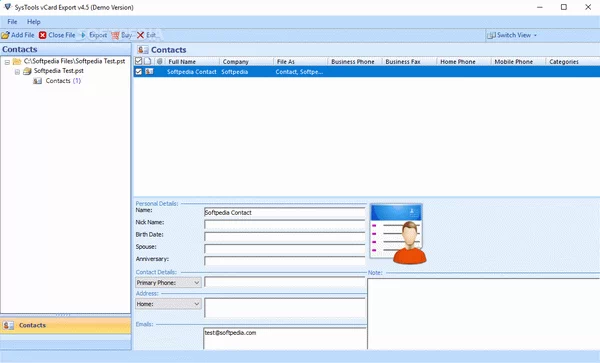Image resolution: width=600 pixels, height=363 pixels.
Task: Sort by the Mobile Phone column header
Action: point(518,62)
